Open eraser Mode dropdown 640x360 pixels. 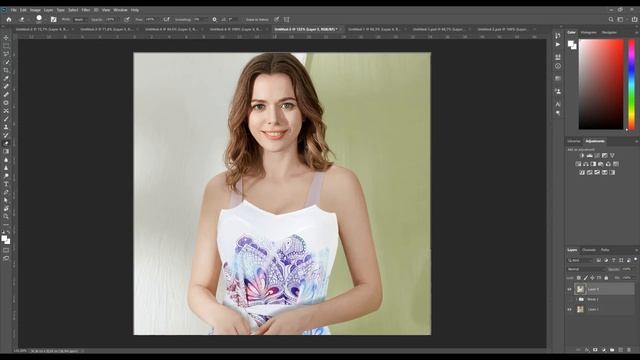pos(80,19)
